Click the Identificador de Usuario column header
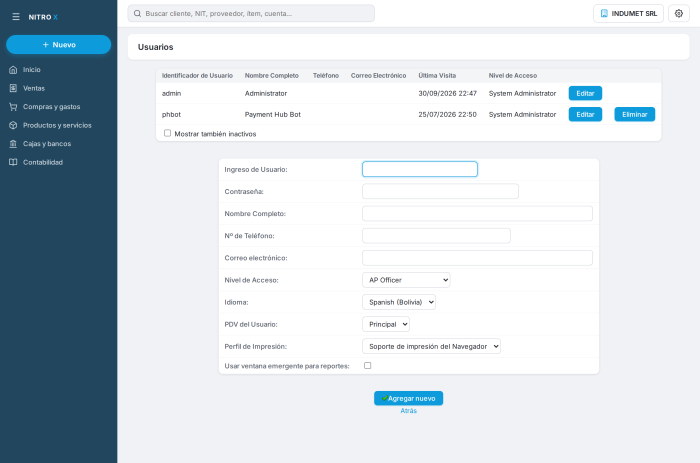Image resolution: width=700 pixels, height=463 pixels. point(197,75)
